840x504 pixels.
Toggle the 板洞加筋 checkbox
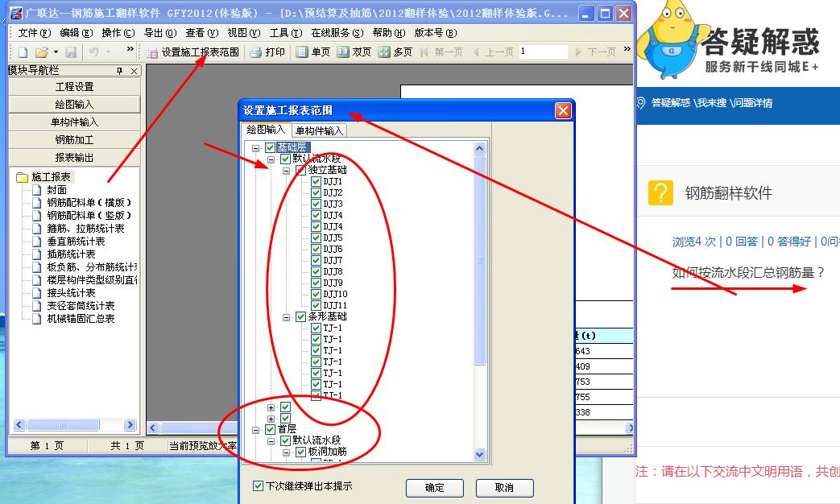pyautogui.click(x=300, y=452)
